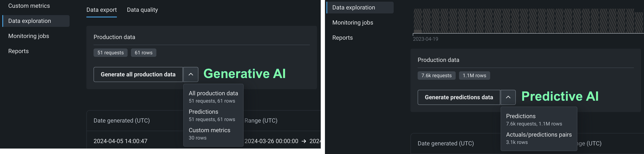Open Custom metrics in left sidebar
644x154 pixels.
click(x=29, y=6)
